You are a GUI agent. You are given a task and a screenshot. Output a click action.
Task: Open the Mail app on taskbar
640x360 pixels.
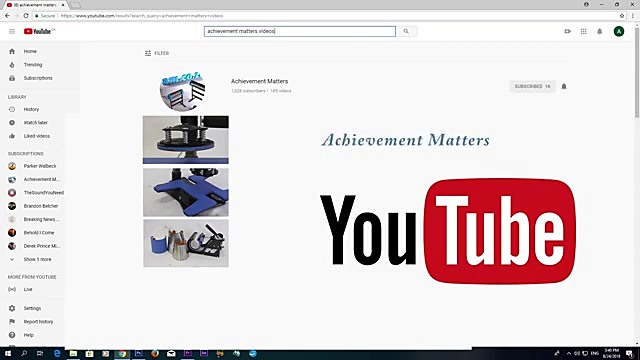(171, 353)
